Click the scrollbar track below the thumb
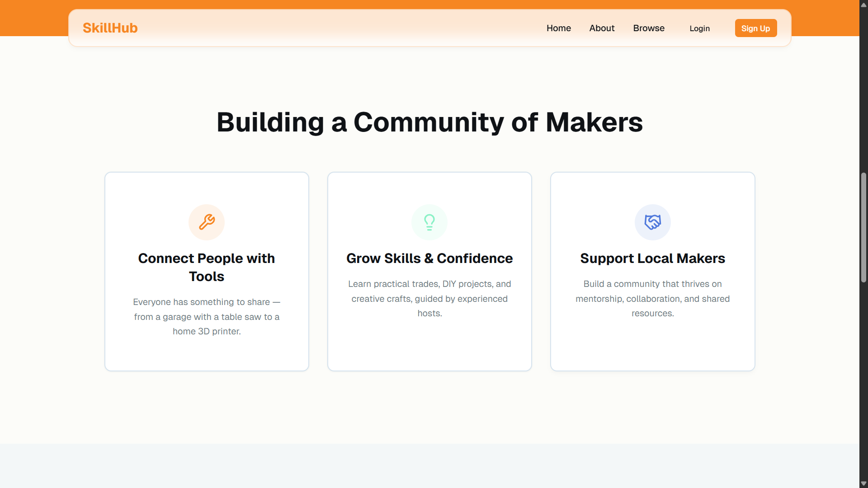 (x=863, y=384)
